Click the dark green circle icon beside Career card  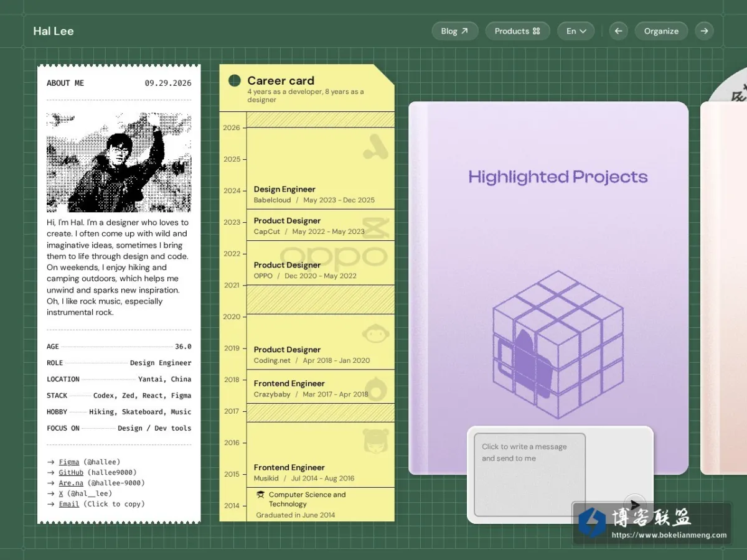235,81
